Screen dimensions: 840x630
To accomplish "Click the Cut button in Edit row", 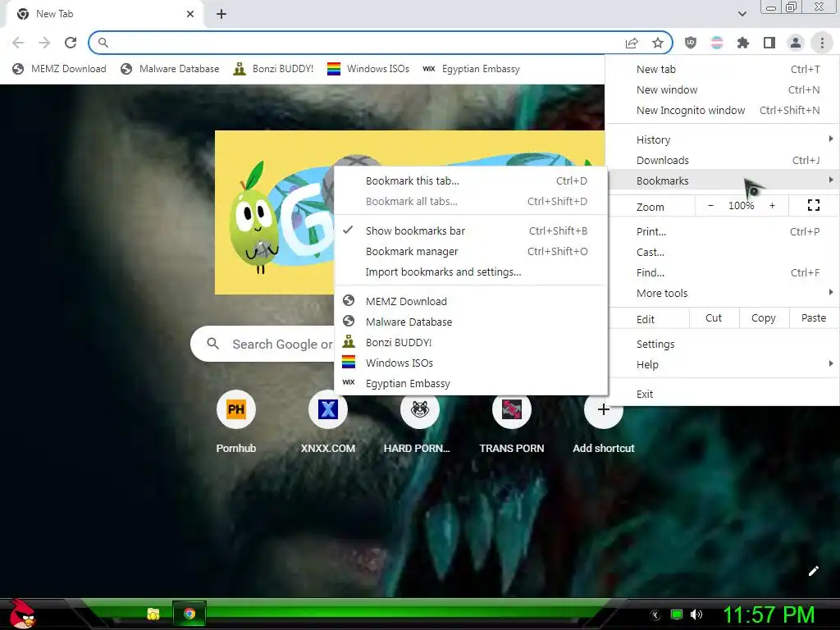I will tap(714, 318).
